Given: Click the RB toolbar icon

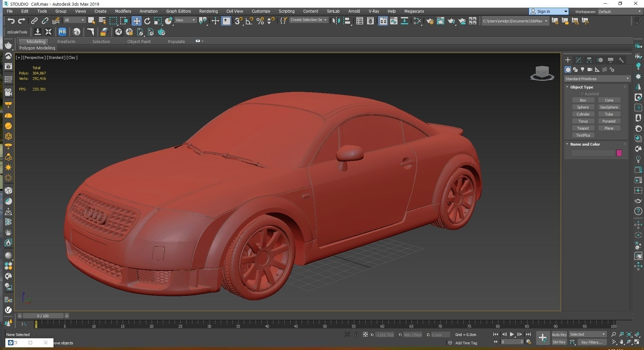Looking at the screenshot, I should 62,32.
